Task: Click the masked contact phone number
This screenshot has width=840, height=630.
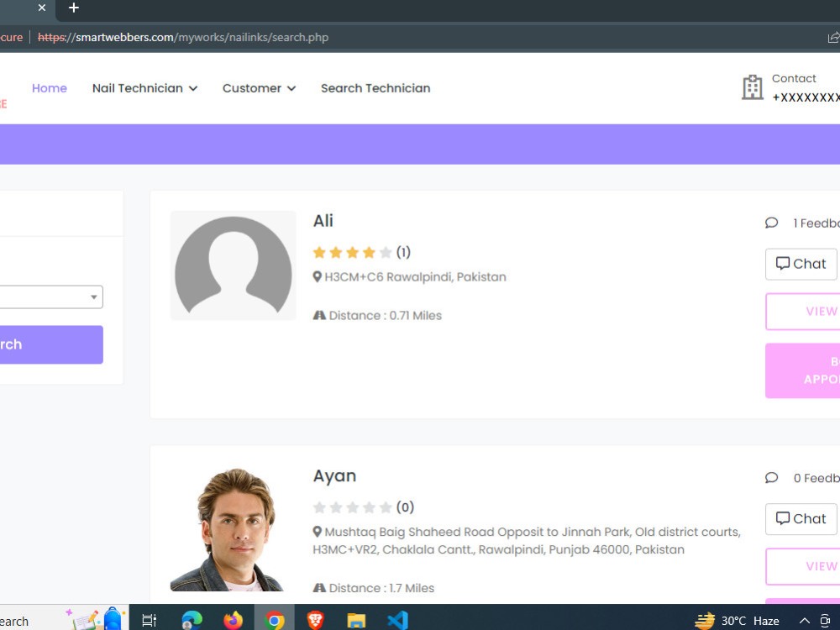Action: click(806, 97)
